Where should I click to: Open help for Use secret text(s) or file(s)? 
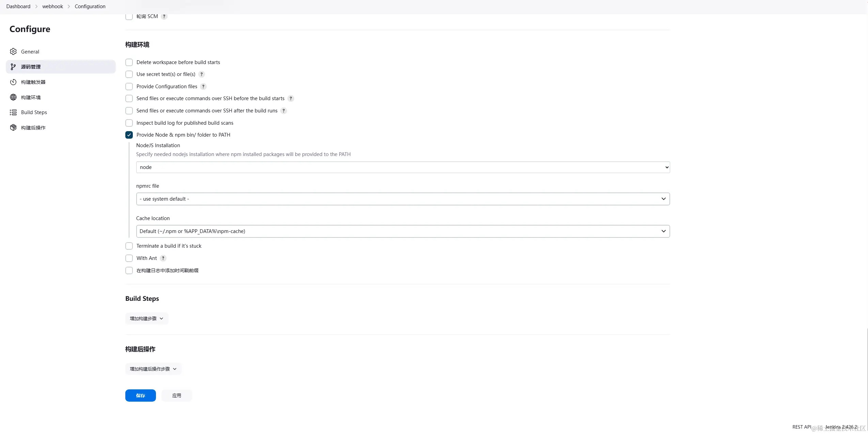pos(202,74)
